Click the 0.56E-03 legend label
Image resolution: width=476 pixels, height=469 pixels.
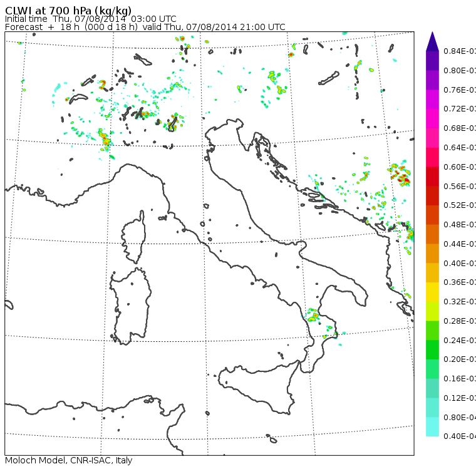click(460, 186)
